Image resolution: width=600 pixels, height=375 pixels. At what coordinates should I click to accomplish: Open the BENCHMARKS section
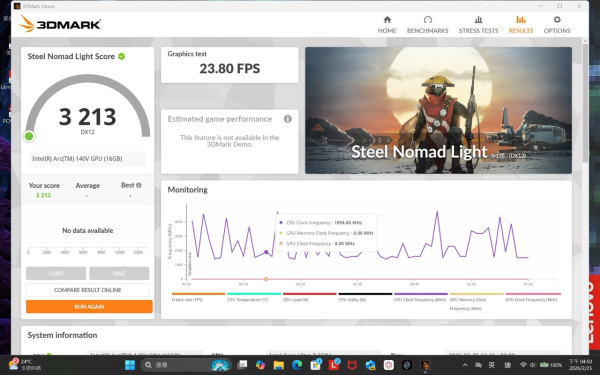coord(427,25)
